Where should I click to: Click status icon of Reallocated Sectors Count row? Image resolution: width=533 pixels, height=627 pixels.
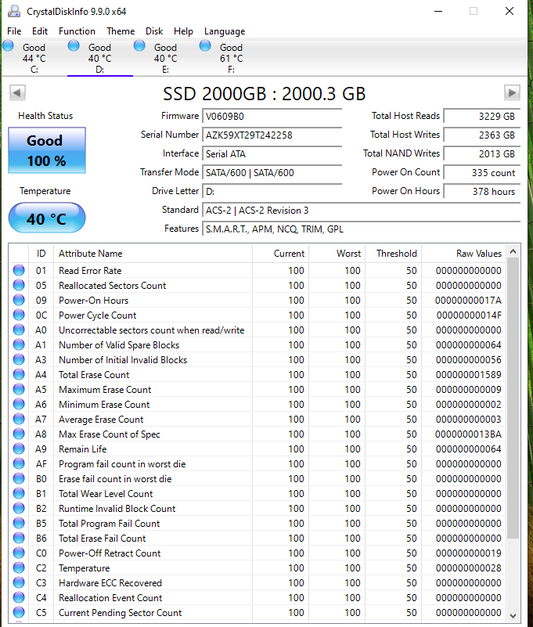click(19, 285)
